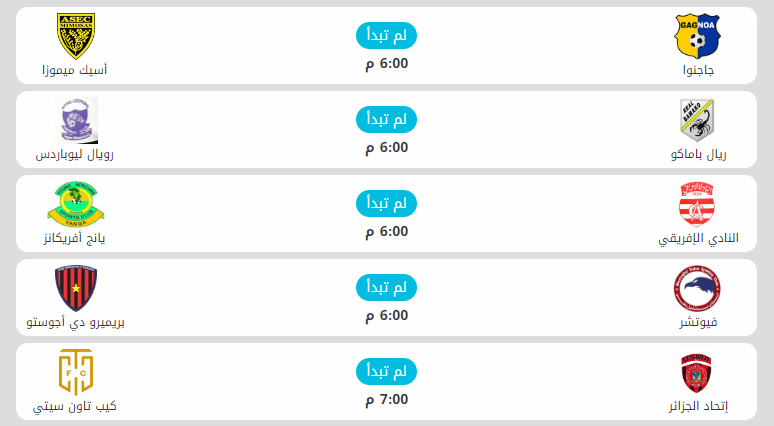Open the Club Africain red crest
The height and width of the screenshot is (426, 774).
pyautogui.click(x=697, y=204)
